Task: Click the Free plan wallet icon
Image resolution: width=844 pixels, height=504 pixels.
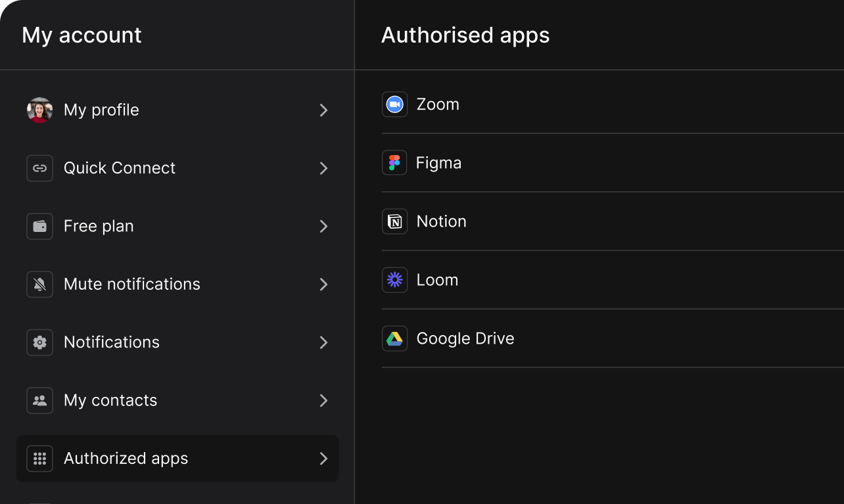Action: point(39,227)
